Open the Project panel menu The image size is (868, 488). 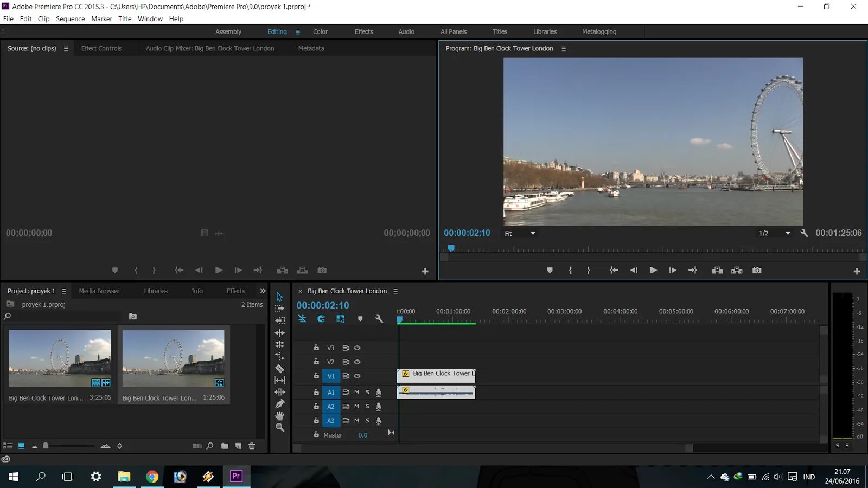63,291
